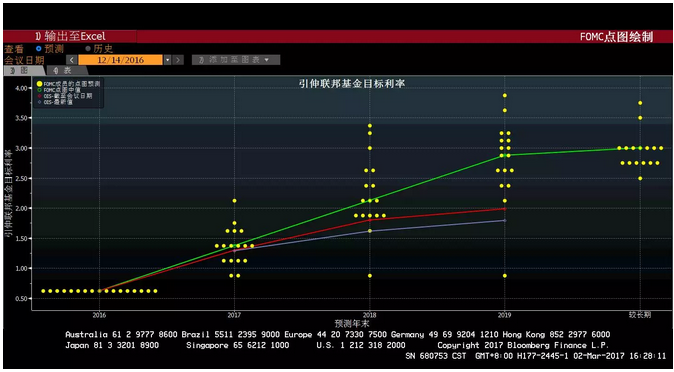Click the 12/14/2016 meeting date field

[x=120, y=60]
